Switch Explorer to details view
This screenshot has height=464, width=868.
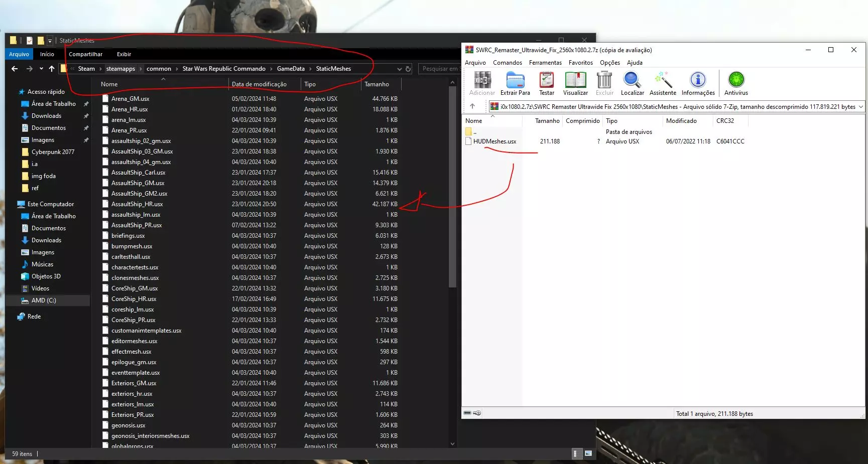click(x=576, y=453)
